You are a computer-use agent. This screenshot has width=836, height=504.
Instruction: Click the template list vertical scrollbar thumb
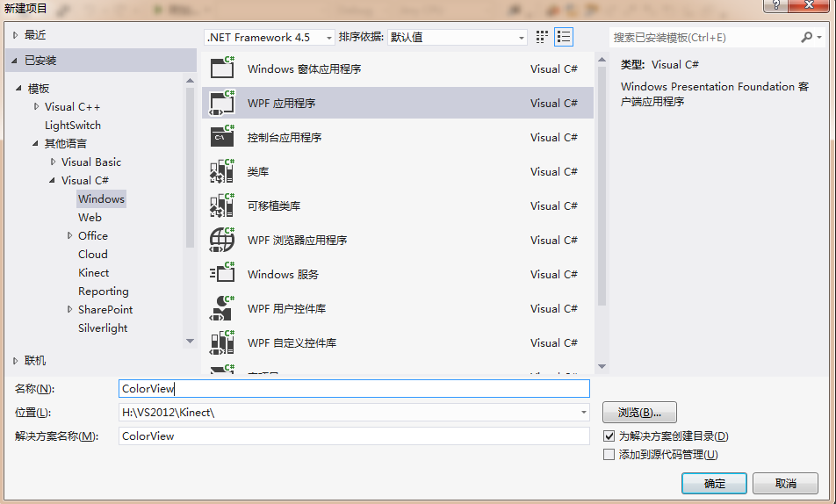(602, 186)
